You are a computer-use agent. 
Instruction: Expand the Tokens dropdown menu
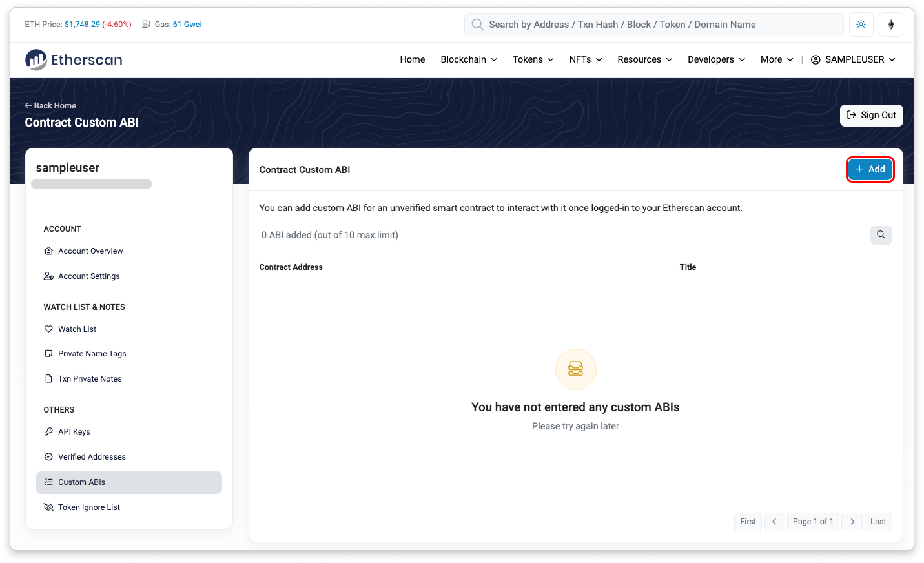[x=533, y=59]
